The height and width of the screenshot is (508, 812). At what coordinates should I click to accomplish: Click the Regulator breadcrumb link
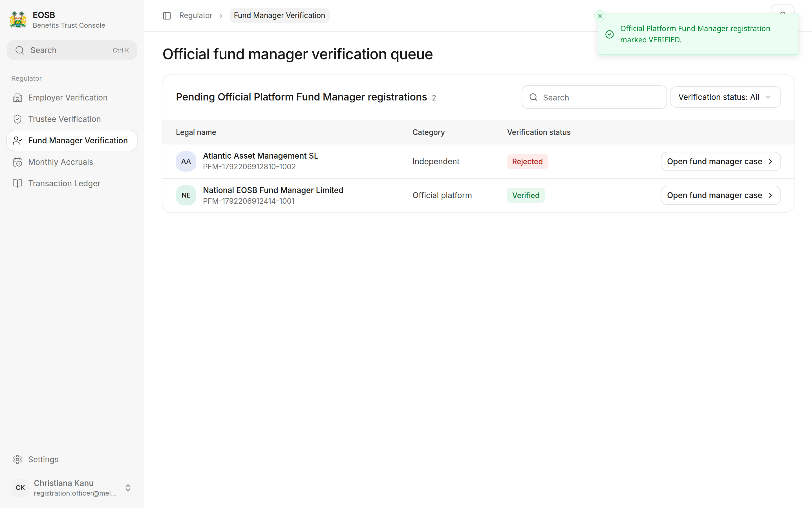[x=196, y=16]
